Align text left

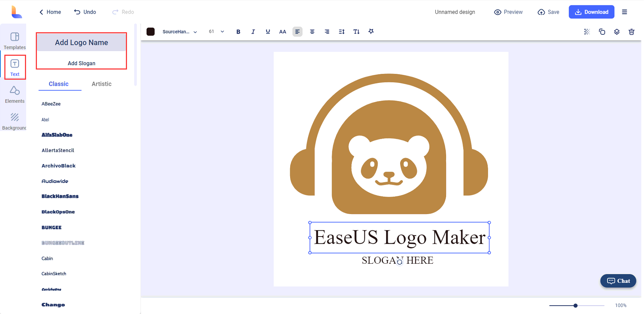click(x=297, y=32)
